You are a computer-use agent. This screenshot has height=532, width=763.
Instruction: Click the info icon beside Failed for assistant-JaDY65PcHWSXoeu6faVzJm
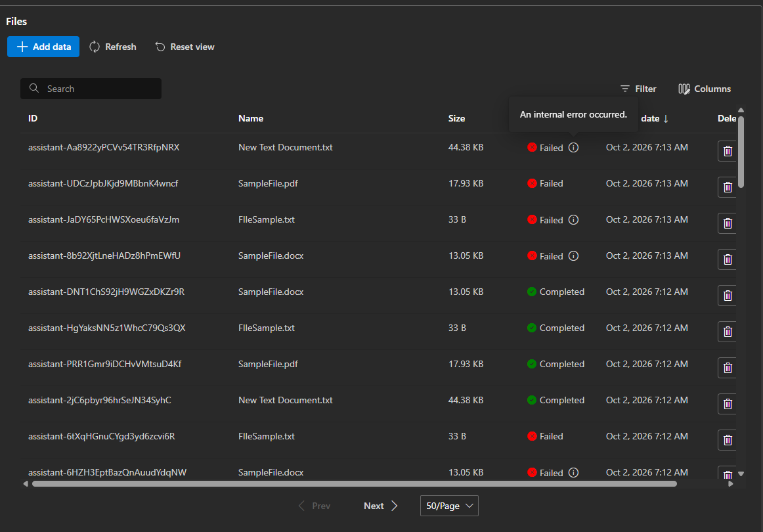tap(574, 220)
